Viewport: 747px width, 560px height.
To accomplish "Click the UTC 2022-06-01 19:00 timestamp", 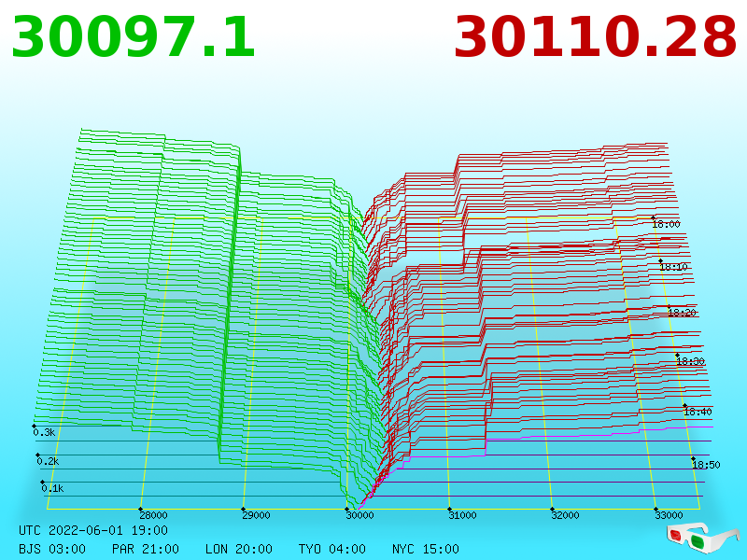I will [93, 530].
